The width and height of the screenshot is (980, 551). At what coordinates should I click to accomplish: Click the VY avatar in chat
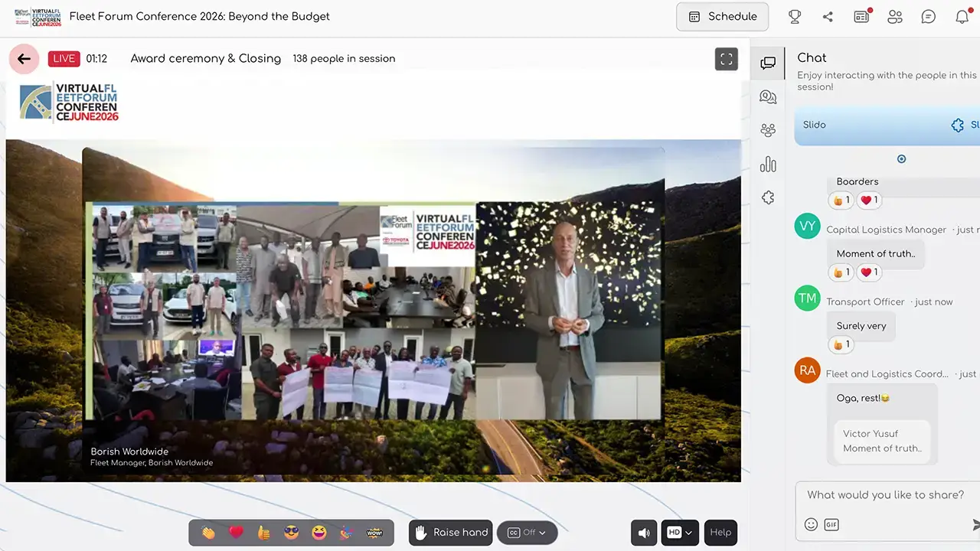[x=808, y=227]
